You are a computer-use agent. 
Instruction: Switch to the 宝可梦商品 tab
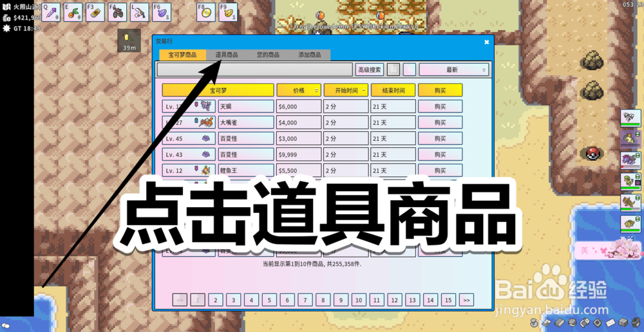(x=182, y=55)
